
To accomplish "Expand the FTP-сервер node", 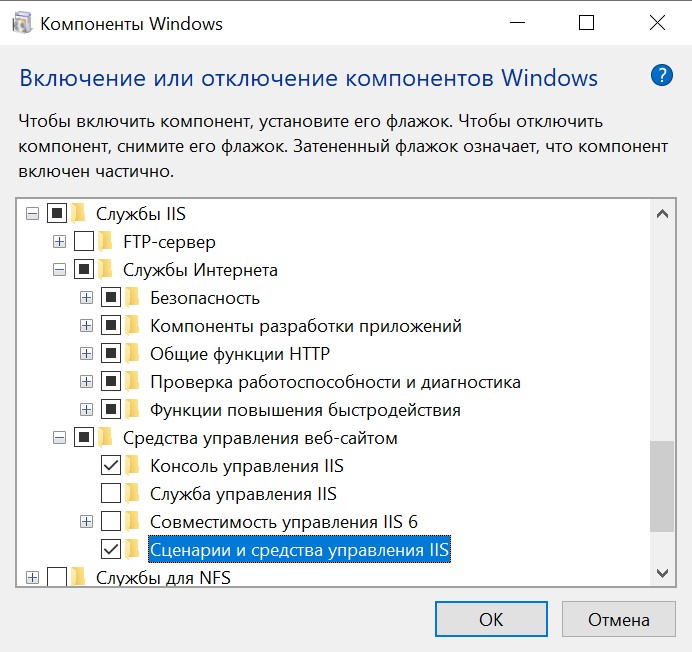I will (59, 242).
